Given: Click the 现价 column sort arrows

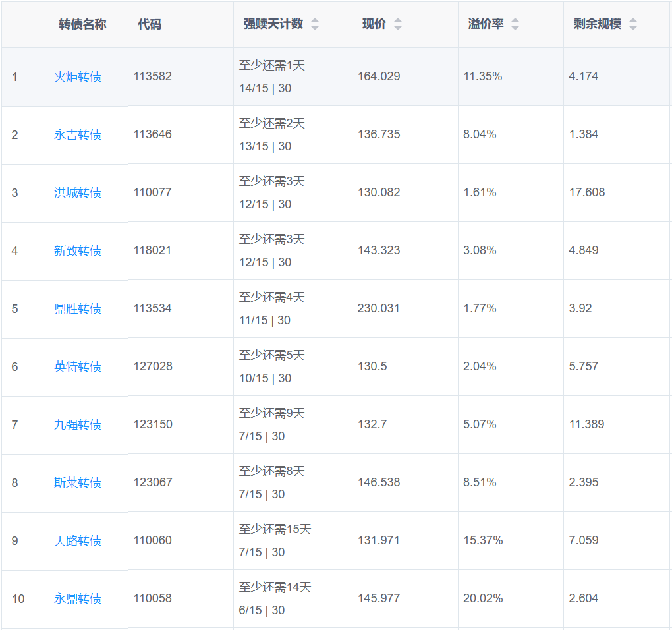Looking at the screenshot, I should coord(397,24).
